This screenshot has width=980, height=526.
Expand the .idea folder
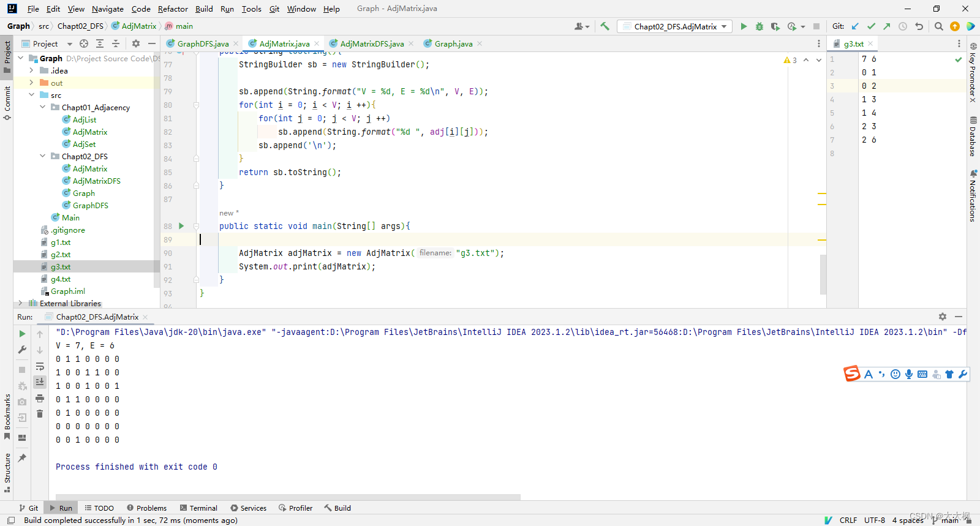coord(32,70)
